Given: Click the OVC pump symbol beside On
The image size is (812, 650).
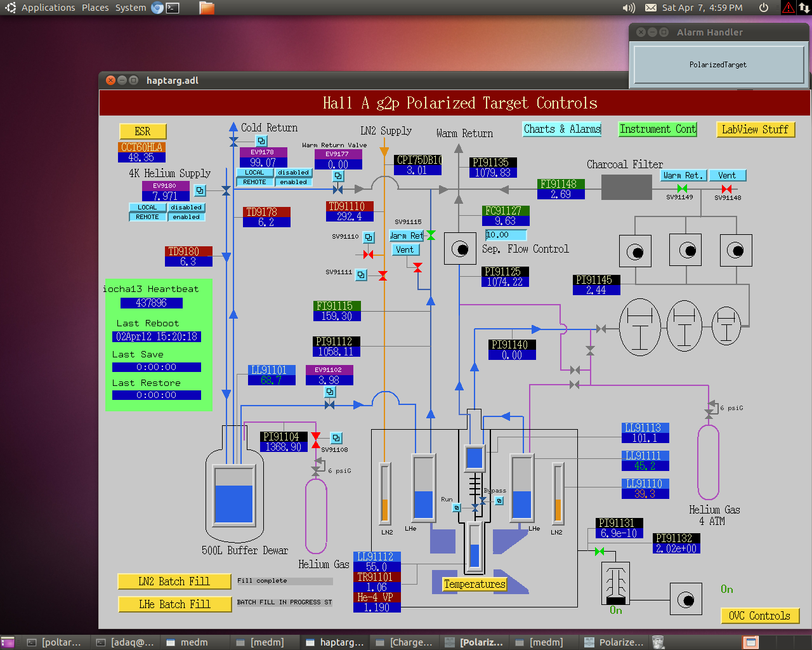Looking at the screenshot, I should [686, 599].
